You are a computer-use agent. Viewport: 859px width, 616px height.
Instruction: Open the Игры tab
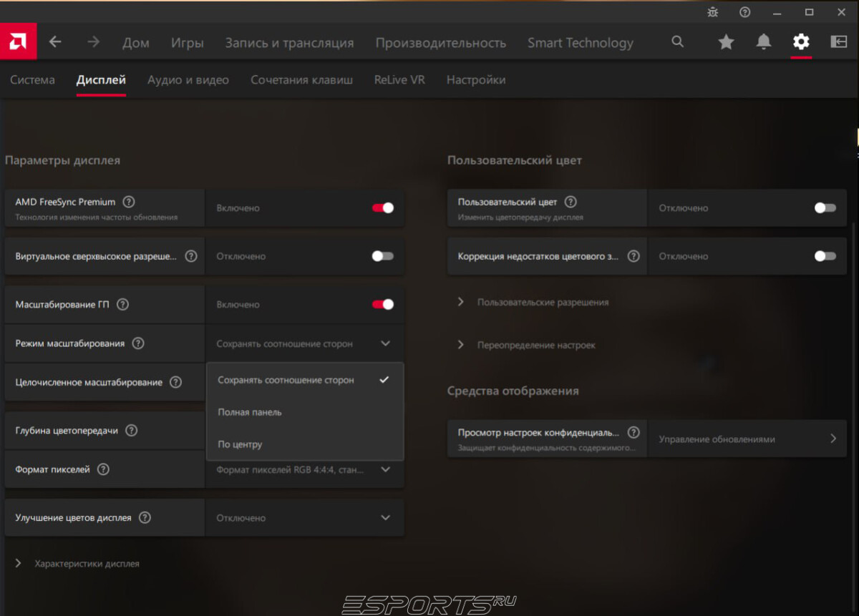pos(188,43)
